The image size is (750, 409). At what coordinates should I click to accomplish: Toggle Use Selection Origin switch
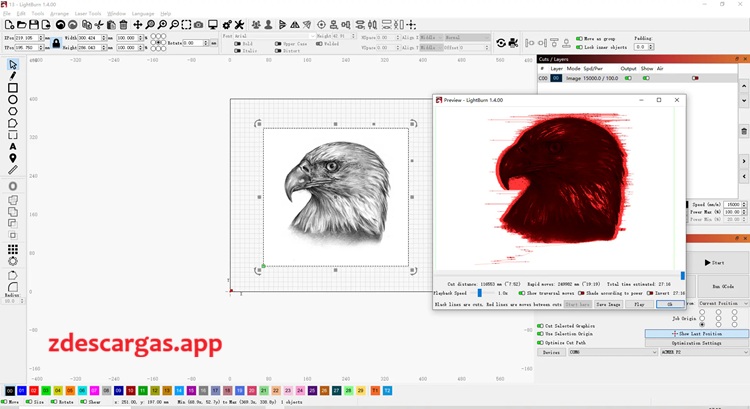tap(540, 334)
